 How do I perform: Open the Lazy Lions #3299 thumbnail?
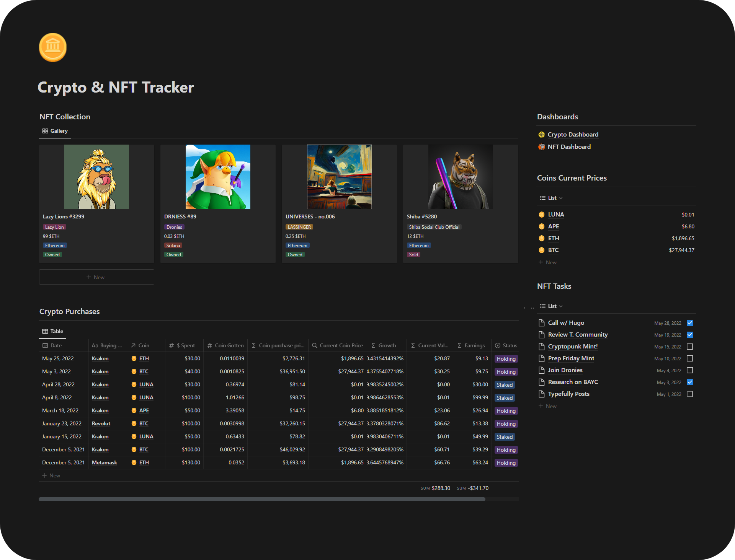coord(96,176)
